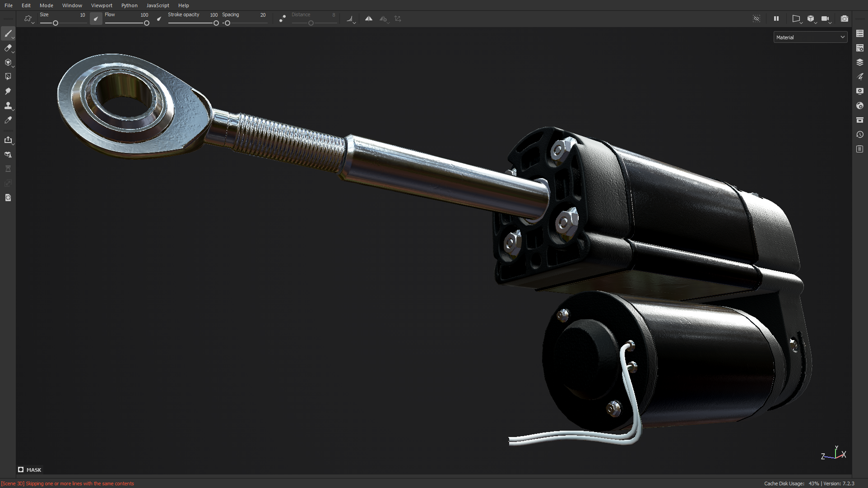Take a viewport screenshot with the camera icon

[844, 18]
